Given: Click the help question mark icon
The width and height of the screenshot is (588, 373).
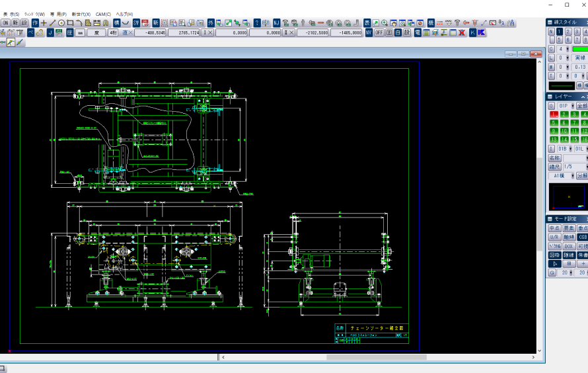Looking at the screenshot, I should pos(257,22).
